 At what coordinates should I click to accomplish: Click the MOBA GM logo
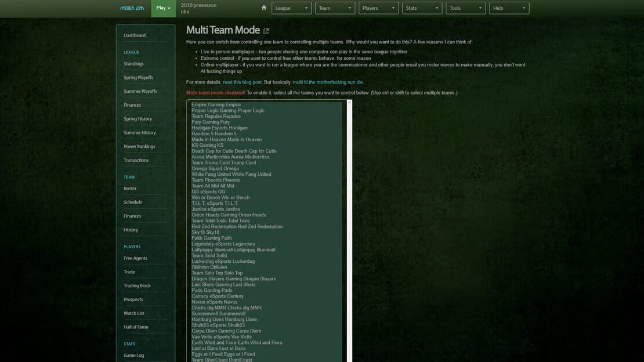pos(132,8)
